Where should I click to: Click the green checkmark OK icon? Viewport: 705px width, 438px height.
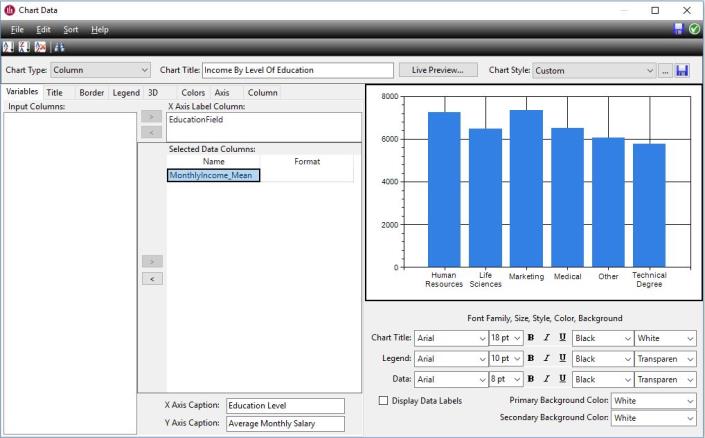point(694,30)
